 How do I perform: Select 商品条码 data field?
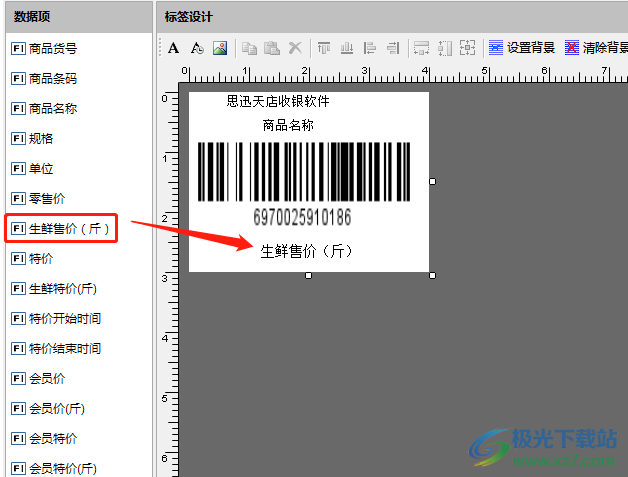point(44,78)
